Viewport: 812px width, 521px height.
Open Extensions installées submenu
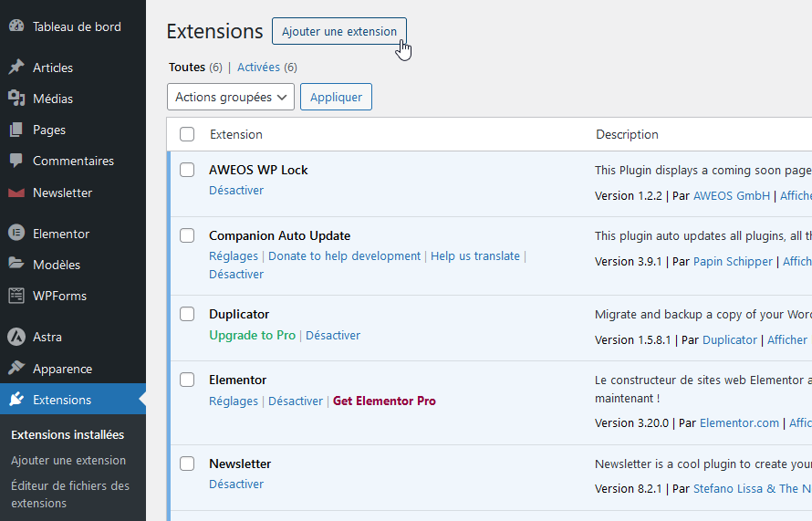(68, 434)
